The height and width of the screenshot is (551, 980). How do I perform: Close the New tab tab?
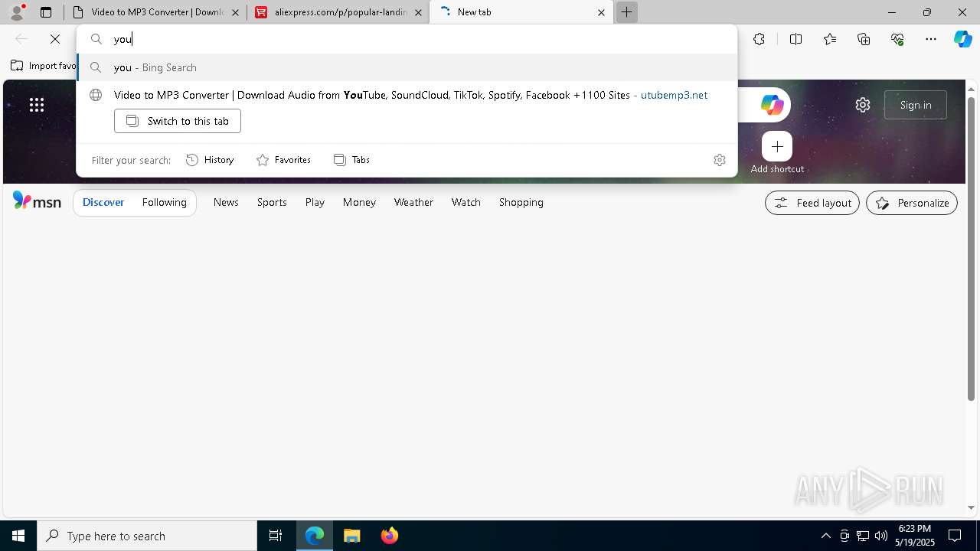(x=601, y=12)
